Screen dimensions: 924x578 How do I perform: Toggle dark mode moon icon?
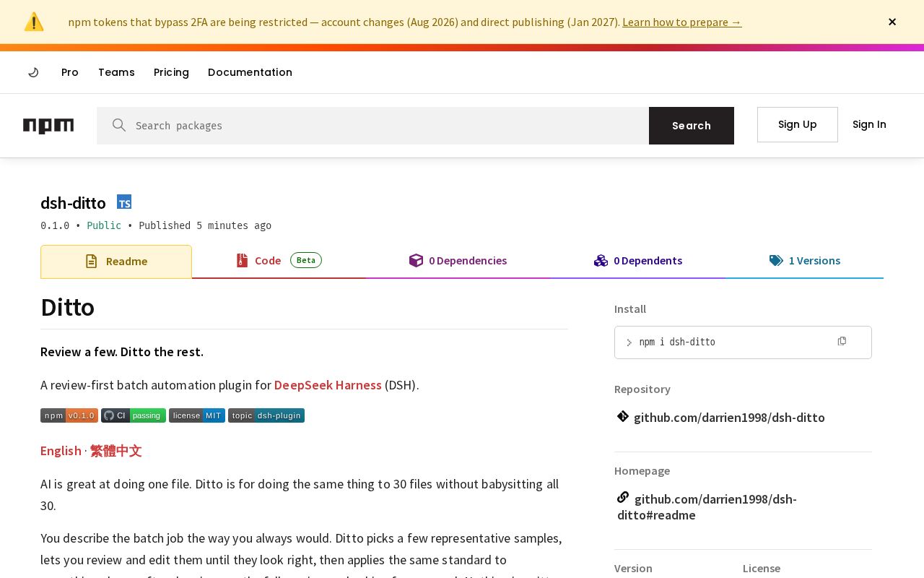coord(33,72)
